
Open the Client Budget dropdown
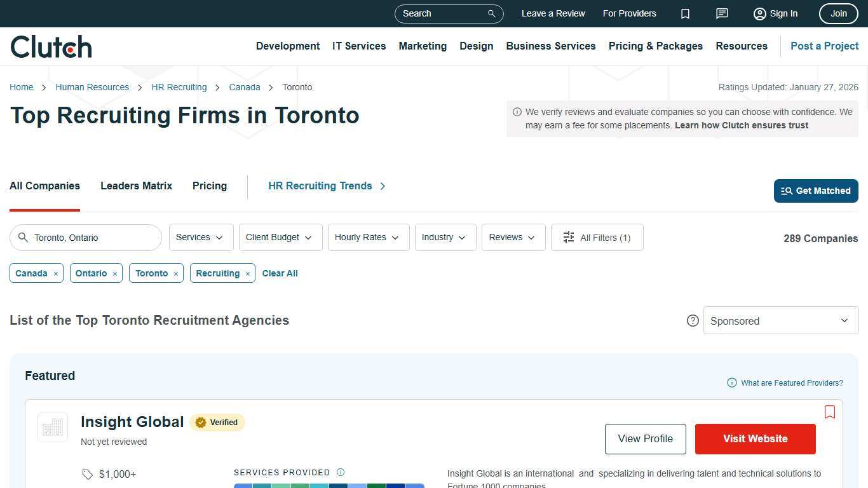pos(280,237)
